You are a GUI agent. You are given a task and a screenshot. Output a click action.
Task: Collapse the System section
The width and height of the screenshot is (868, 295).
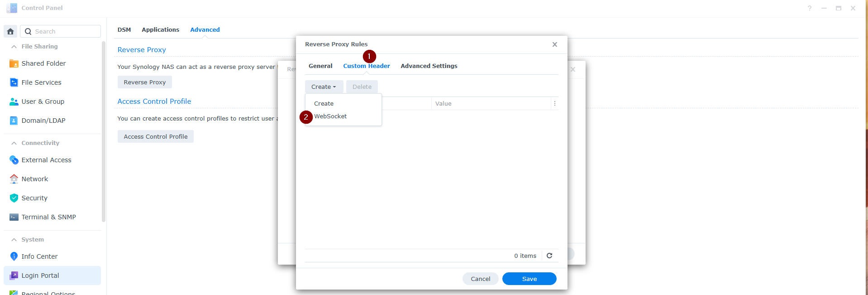click(14, 240)
